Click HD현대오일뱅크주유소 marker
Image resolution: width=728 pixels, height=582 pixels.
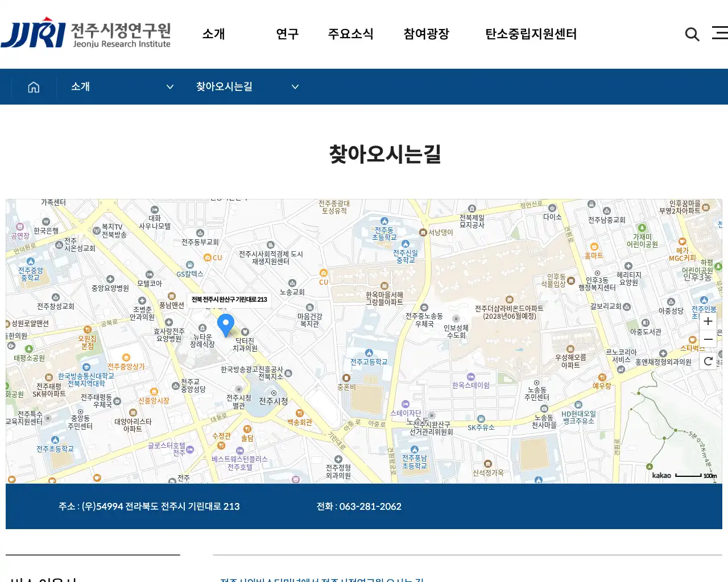click(x=578, y=405)
